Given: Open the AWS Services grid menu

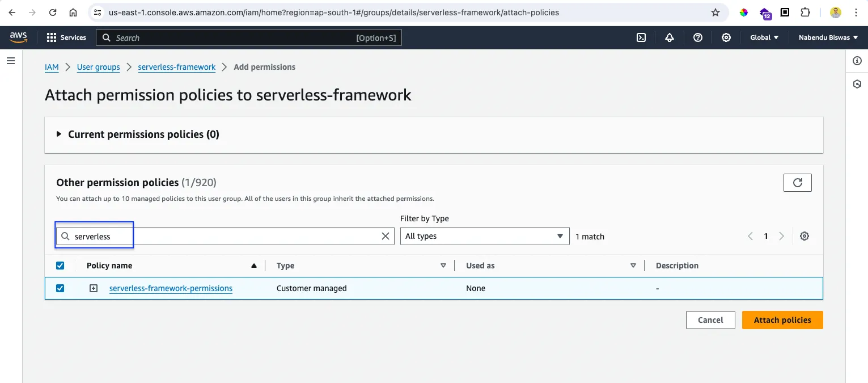Looking at the screenshot, I should click(66, 37).
